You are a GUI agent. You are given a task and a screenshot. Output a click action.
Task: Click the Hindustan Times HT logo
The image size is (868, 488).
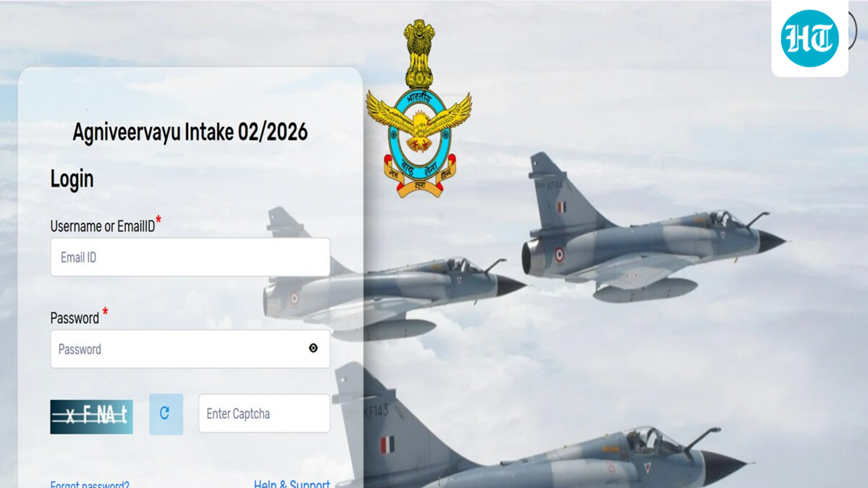click(809, 38)
